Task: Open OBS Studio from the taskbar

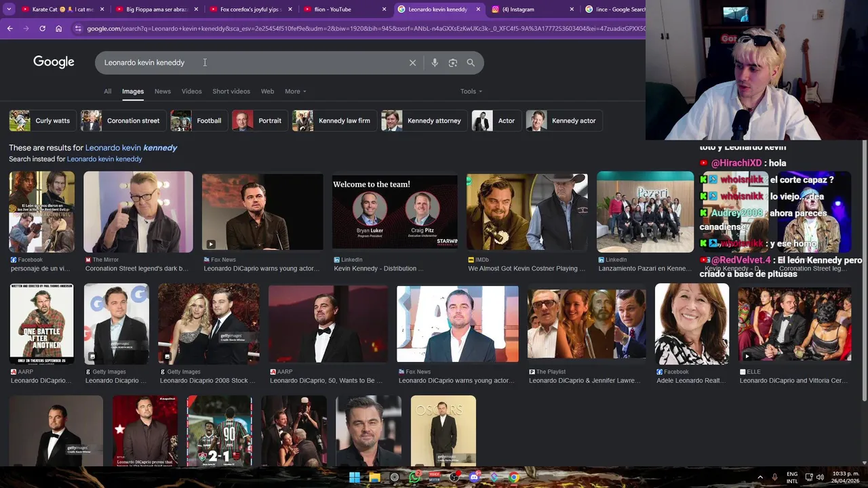Action: coord(454,477)
